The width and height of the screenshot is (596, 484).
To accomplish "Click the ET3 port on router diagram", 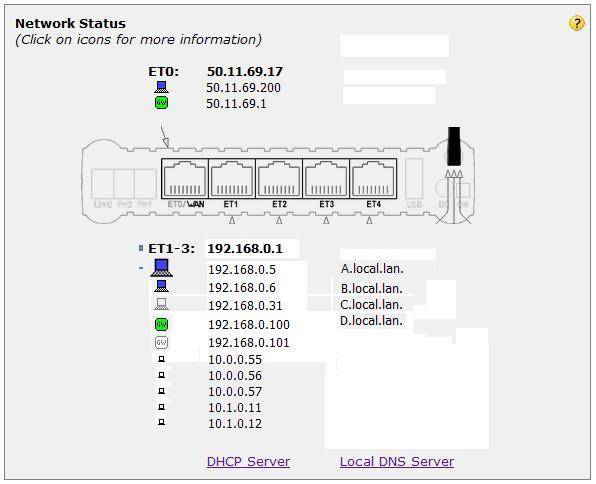I will (x=326, y=179).
